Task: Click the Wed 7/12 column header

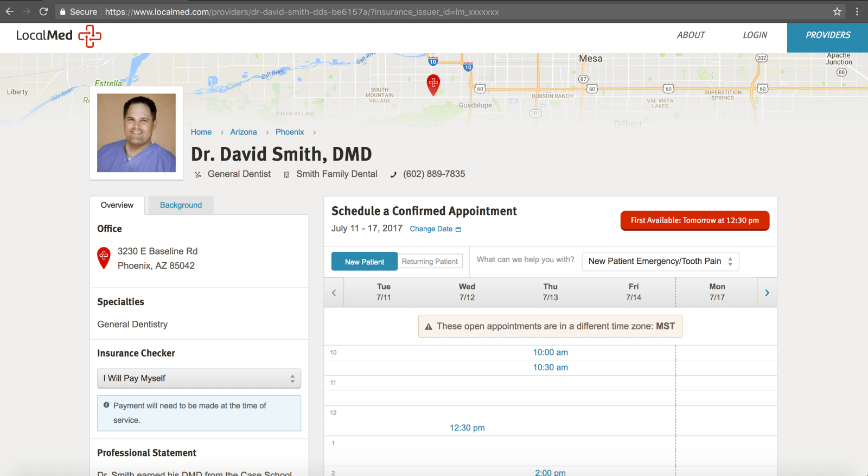Action: pyautogui.click(x=467, y=292)
